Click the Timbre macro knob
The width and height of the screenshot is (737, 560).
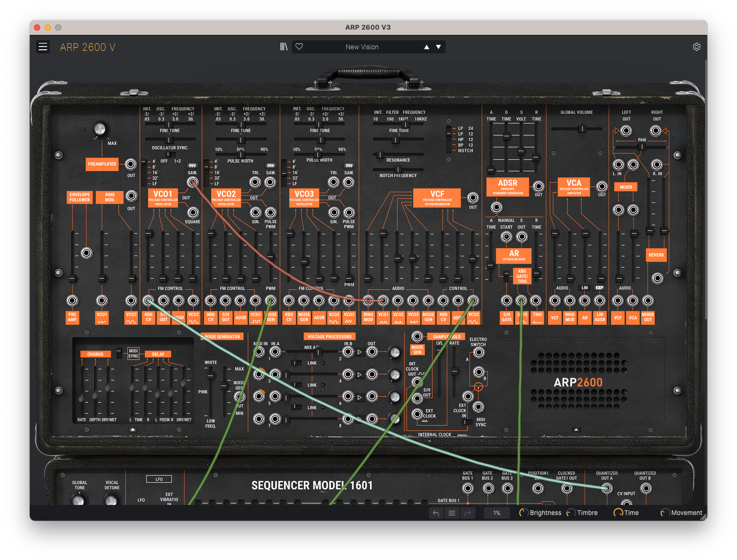pos(571,513)
